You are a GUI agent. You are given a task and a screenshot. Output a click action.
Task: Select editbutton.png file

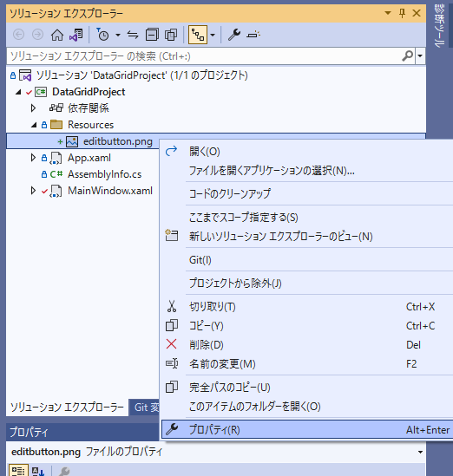[x=117, y=141]
